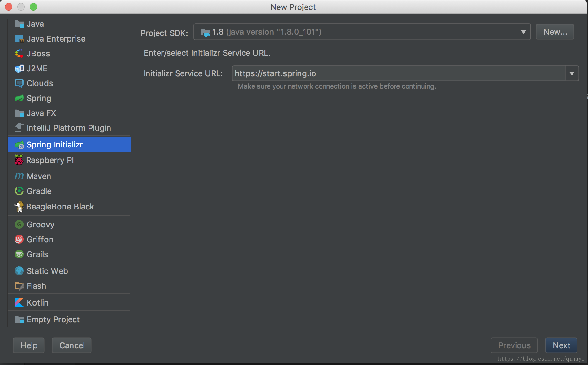Click the New... SDK button
This screenshot has width=588, height=365.
click(x=555, y=32)
